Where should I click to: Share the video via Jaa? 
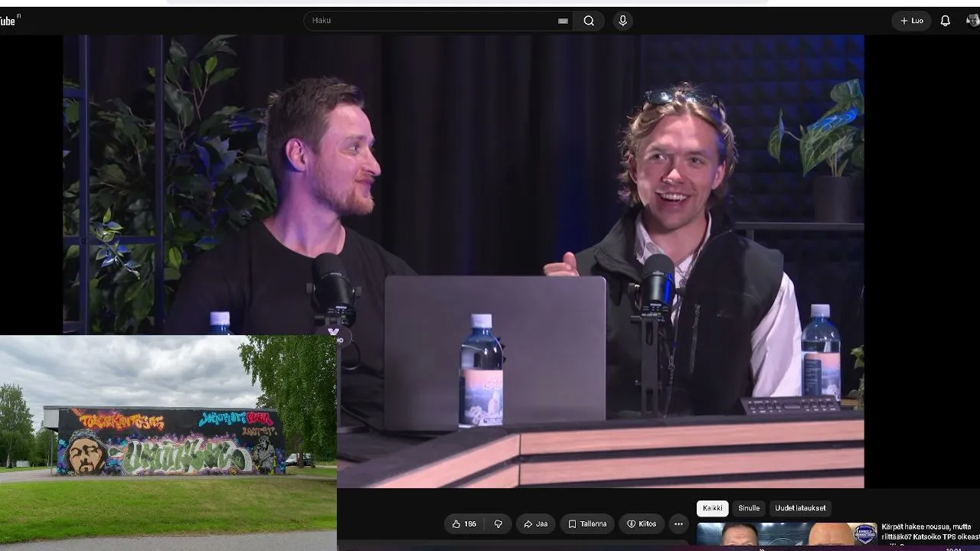[x=536, y=524]
